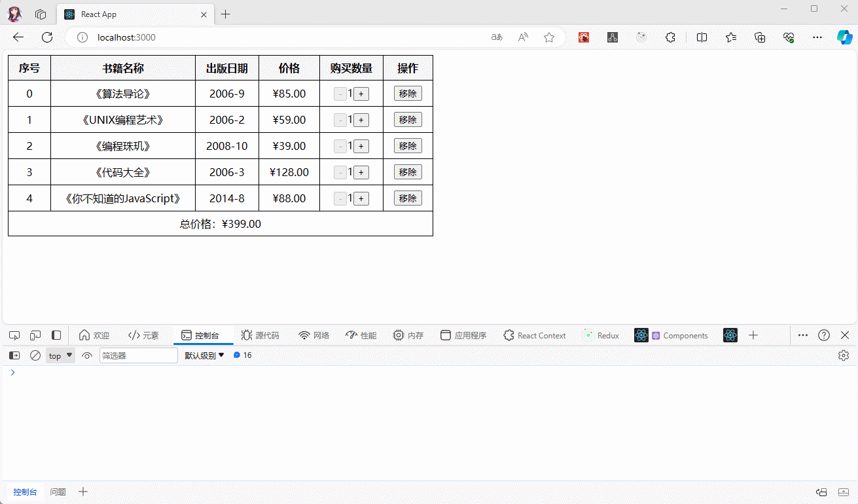This screenshot has width=858, height=504.
Task: Increase quantity of 《代码大全》 with plus
Action: (x=361, y=172)
